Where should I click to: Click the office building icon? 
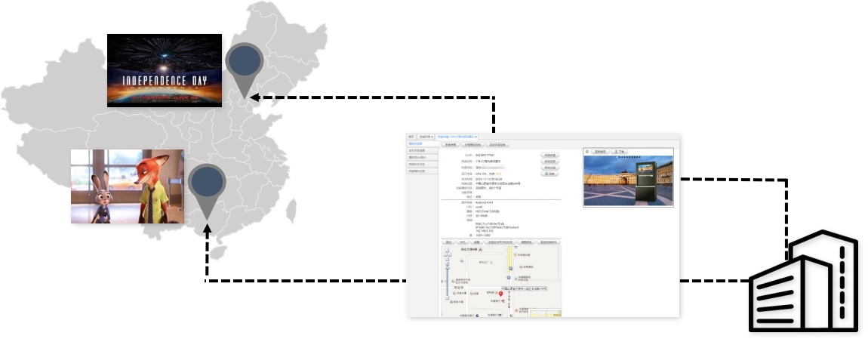click(x=804, y=281)
